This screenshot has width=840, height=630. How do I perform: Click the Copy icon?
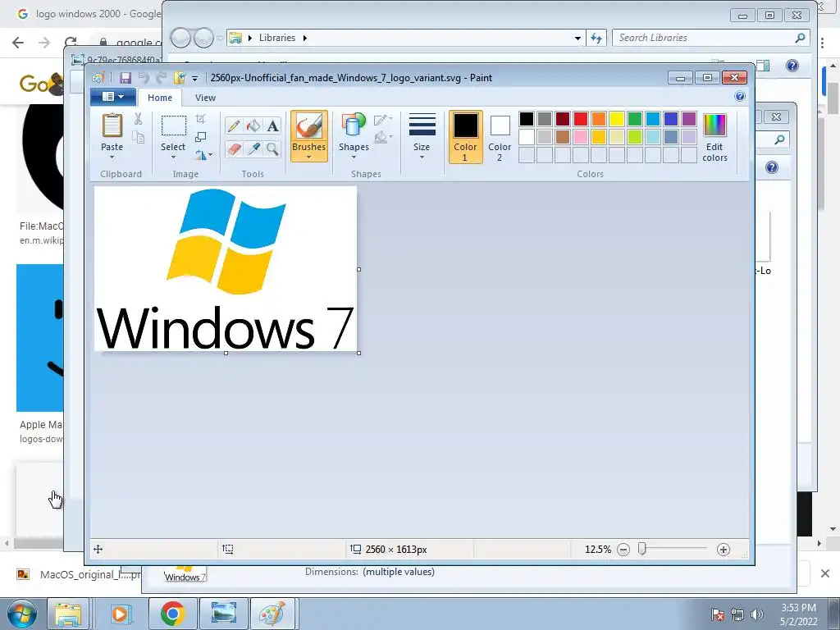pos(138,137)
